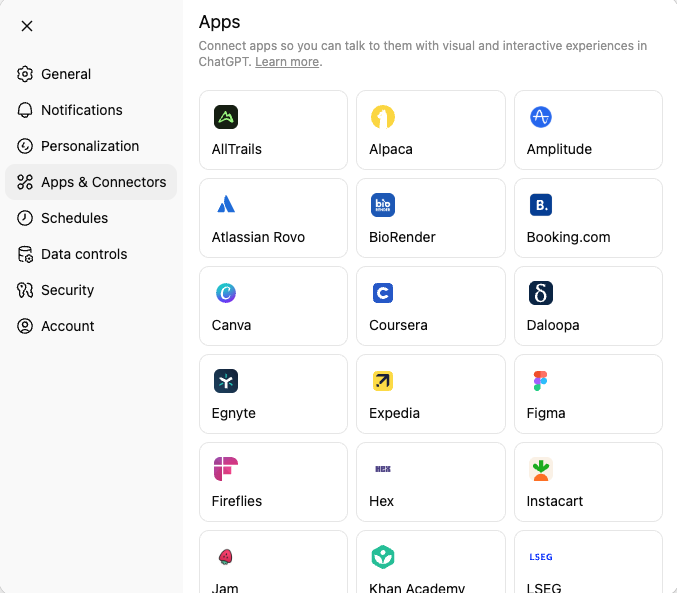677x593 pixels.
Task: Click the Booking.com B. icon
Action: [541, 205]
